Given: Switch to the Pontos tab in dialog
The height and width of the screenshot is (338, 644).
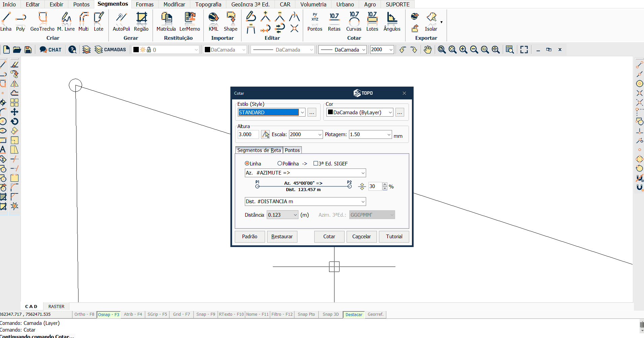Looking at the screenshot, I should tap(292, 150).
